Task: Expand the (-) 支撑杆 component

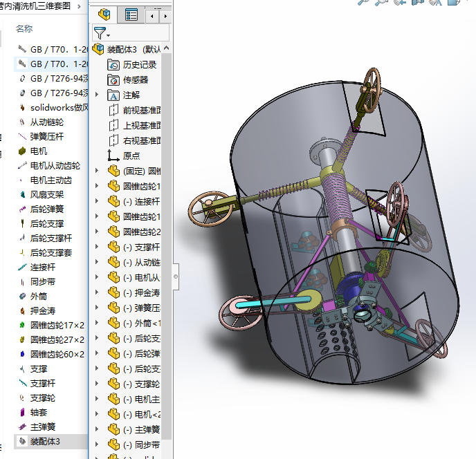Action: click(97, 247)
